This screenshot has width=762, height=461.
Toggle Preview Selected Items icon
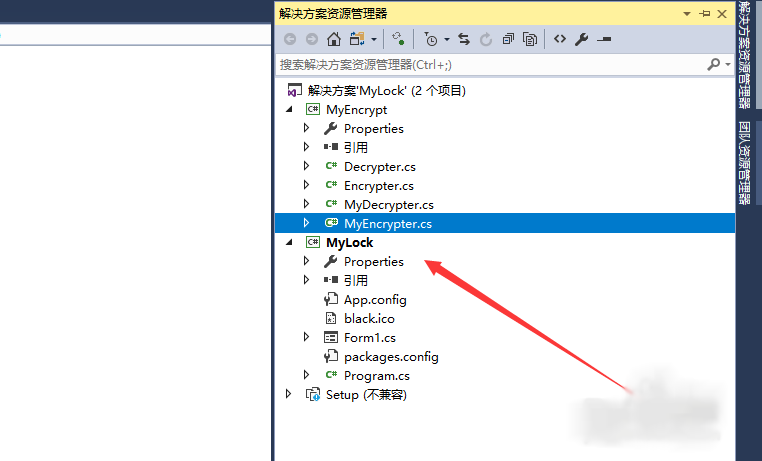[x=604, y=39]
